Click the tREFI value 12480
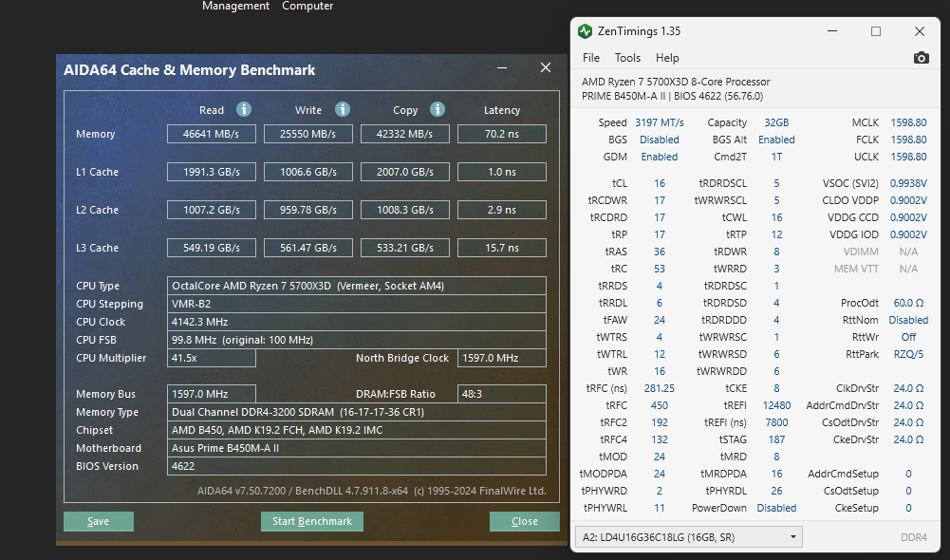The image size is (950, 560). pyautogui.click(x=776, y=405)
